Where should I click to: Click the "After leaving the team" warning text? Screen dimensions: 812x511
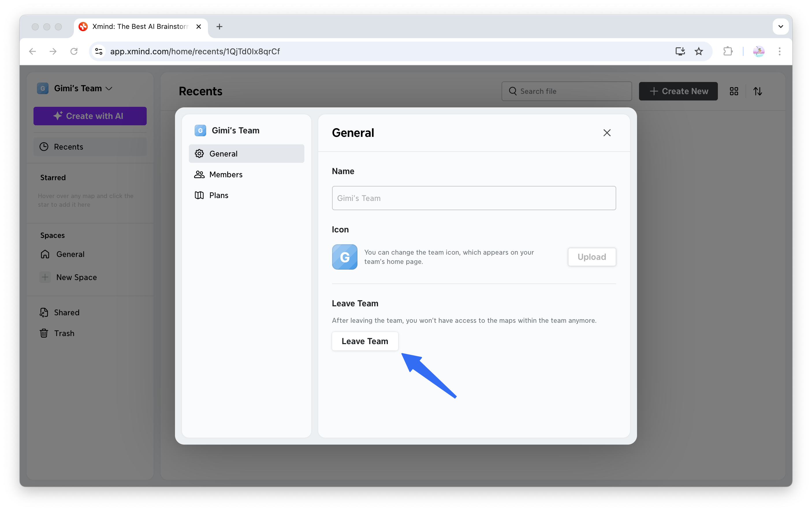point(464,320)
